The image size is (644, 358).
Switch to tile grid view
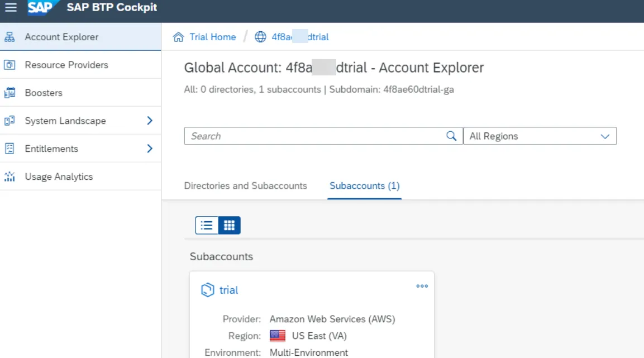(x=229, y=226)
